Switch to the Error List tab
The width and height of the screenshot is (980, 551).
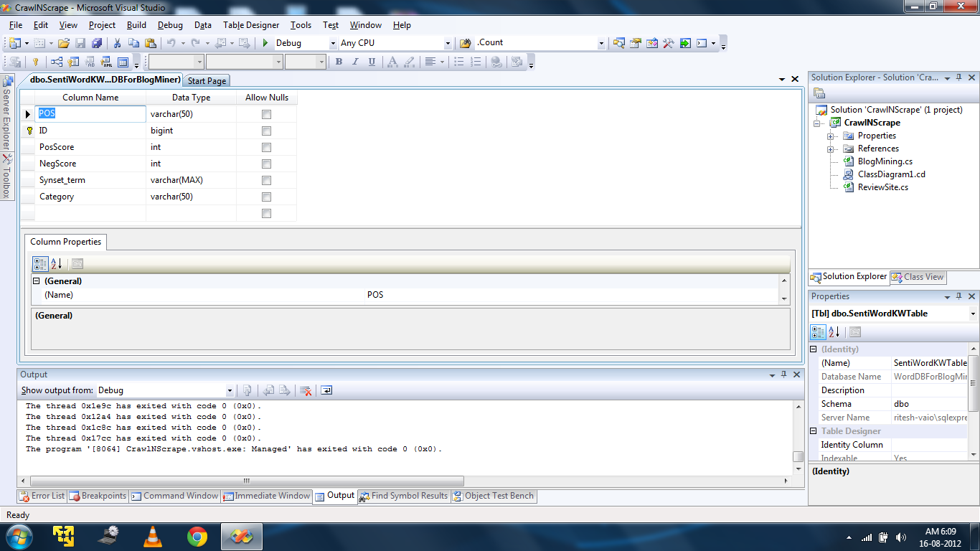42,496
